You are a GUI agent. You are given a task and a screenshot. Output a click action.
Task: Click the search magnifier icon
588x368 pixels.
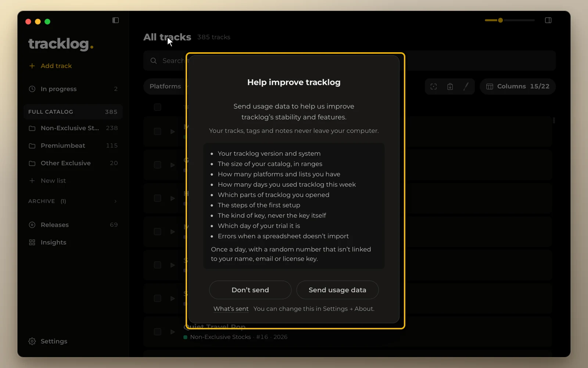click(x=154, y=61)
